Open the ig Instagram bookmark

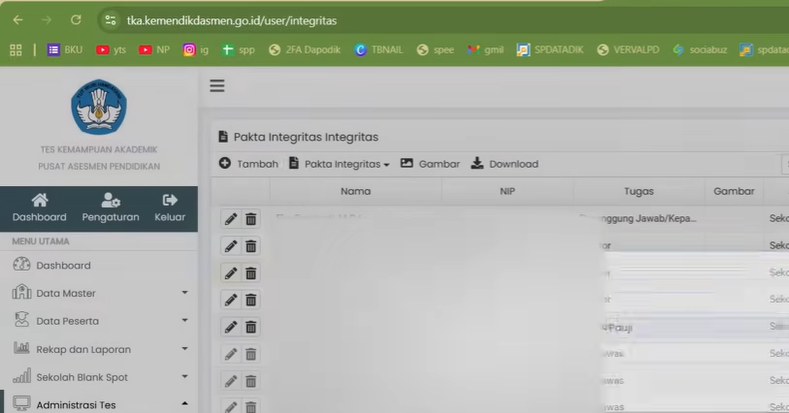pos(196,50)
